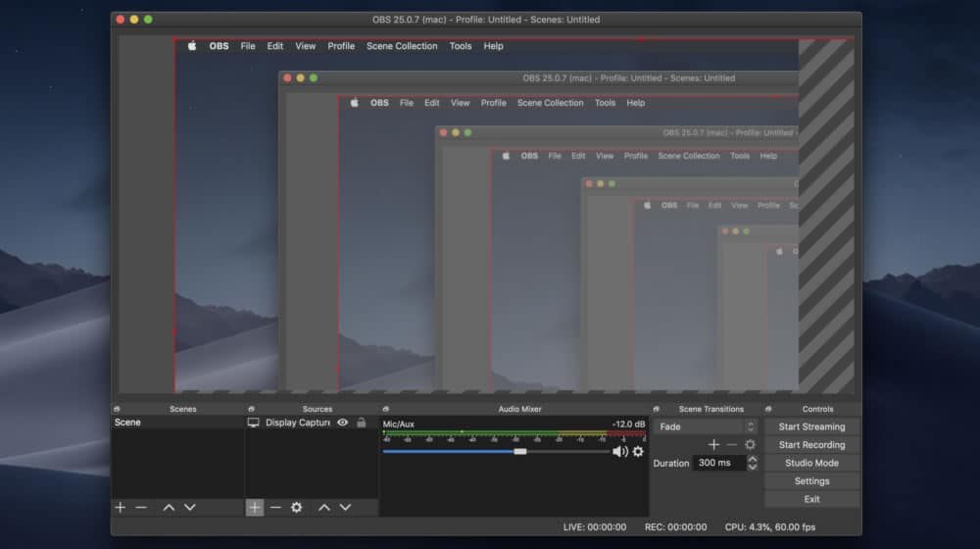
Task: Open the Help menu
Action: pyautogui.click(x=493, y=46)
